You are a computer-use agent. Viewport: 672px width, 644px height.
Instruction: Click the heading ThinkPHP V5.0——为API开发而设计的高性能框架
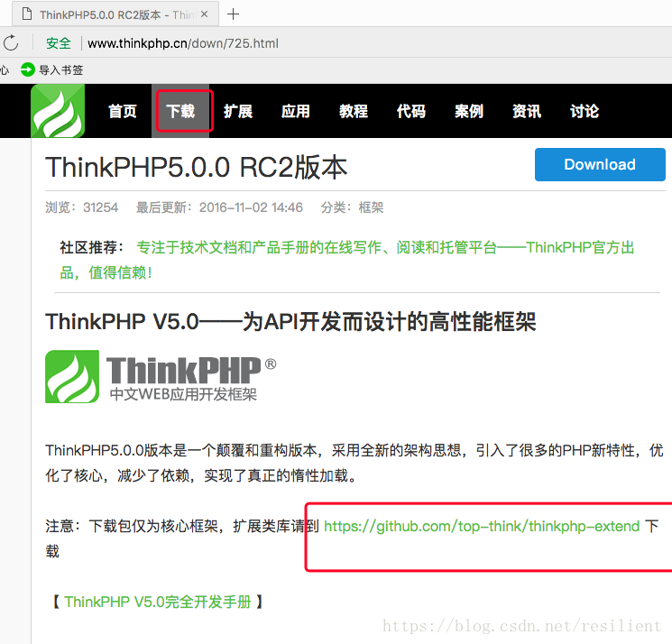(x=290, y=321)
